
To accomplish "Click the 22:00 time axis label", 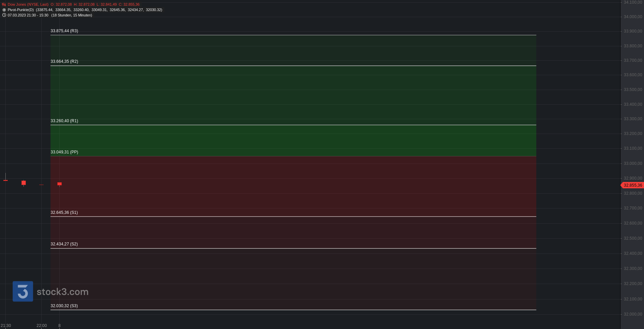I will 42,326.
